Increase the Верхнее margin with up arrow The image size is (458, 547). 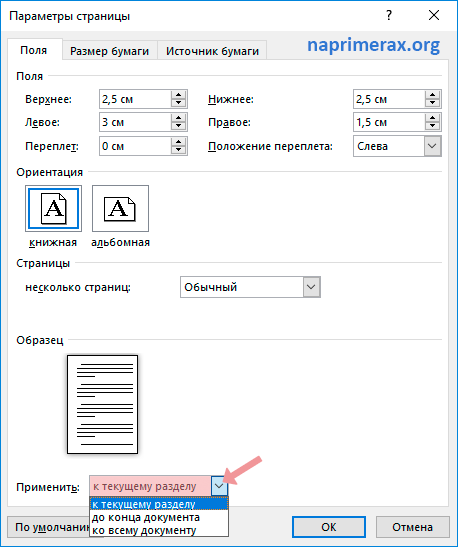179,95
